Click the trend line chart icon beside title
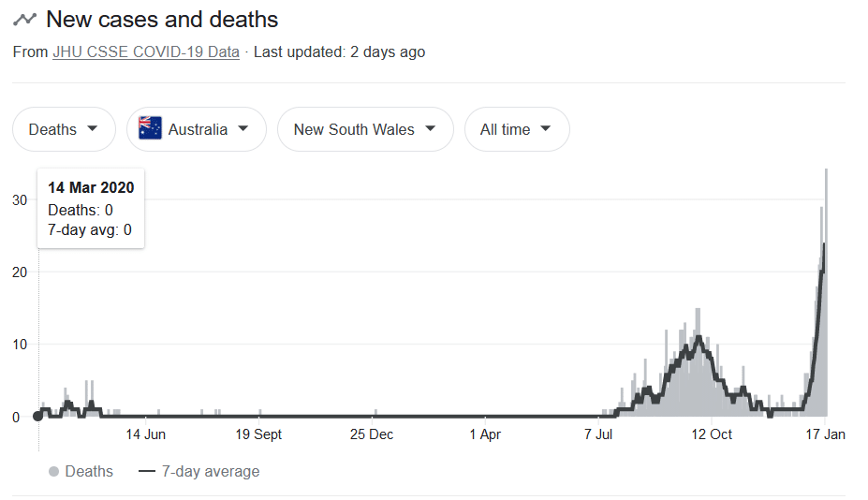 pyautogui.click(x=24, y=20)
